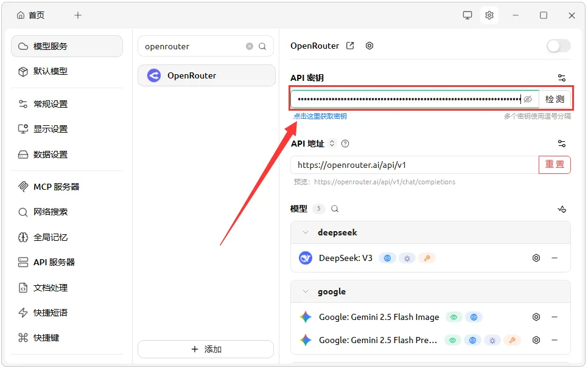Open 数据设置 settings section

(x=67, y=154)
